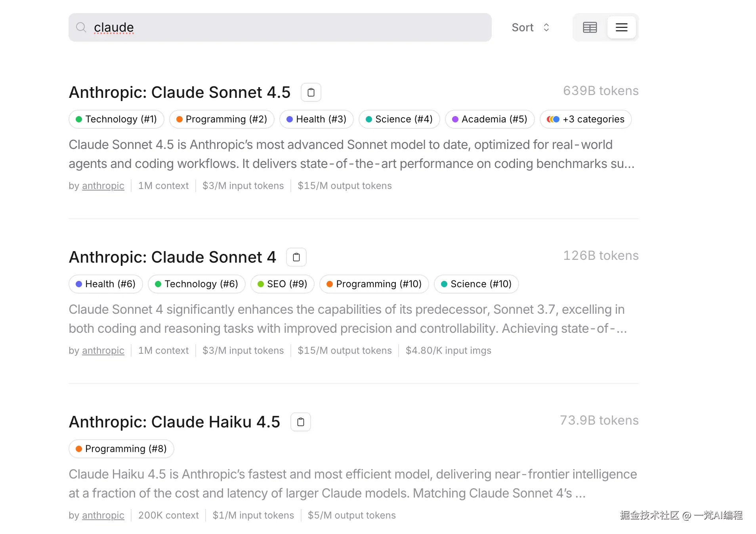Open Anthropic: Claude Sonnet 4.5 title
The width and height of the screenshot is (756, 534).
point(179,92)
